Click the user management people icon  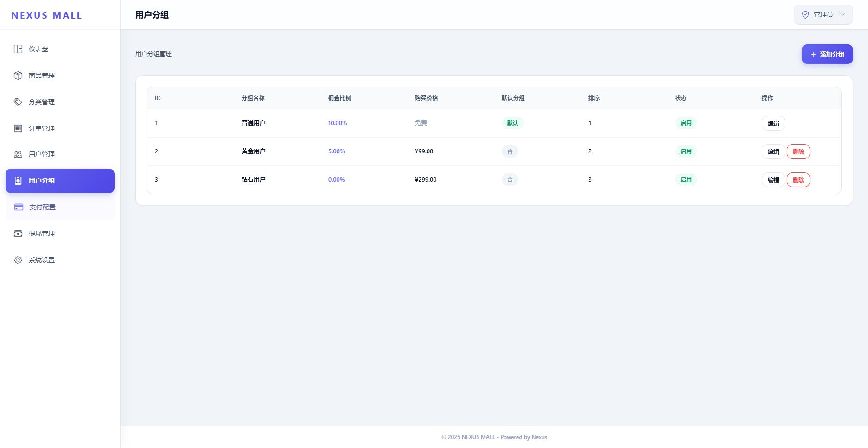click(18, 154)
